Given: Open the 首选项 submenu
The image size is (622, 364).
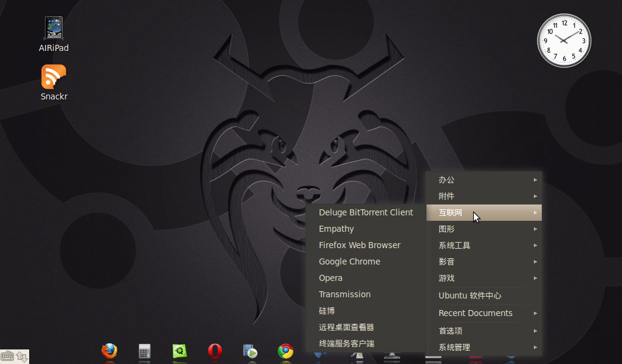Looking at the screenshot, I should [x=484, y=331].
